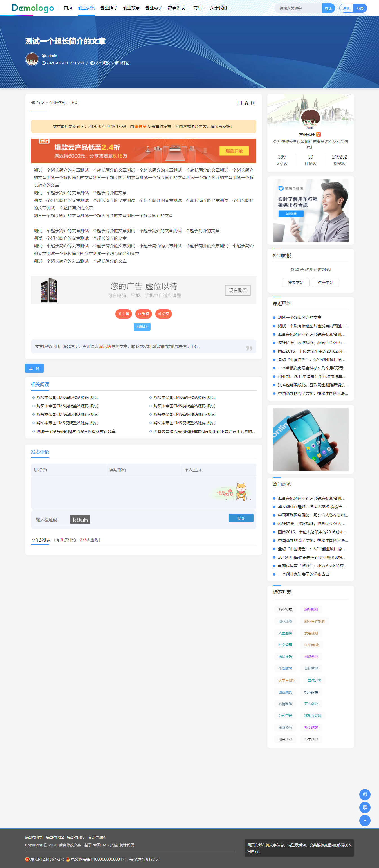The width and height of the screenshot is (379, 868).
Task: Click the admin author avatar
Action: [32, 59]
